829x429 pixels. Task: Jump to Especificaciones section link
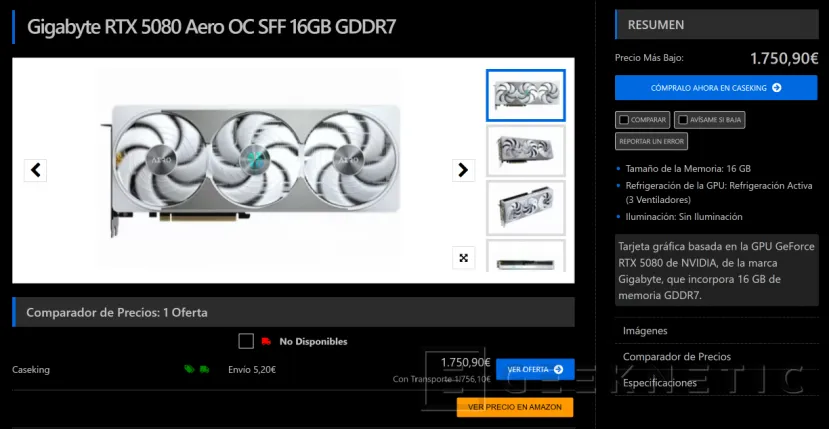[659, 382]
